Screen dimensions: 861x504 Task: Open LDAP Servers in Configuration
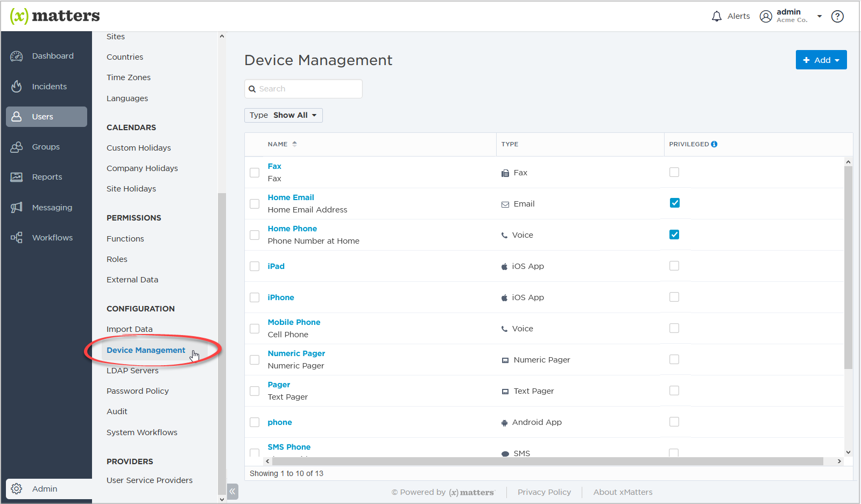click(x=132, y=371)
